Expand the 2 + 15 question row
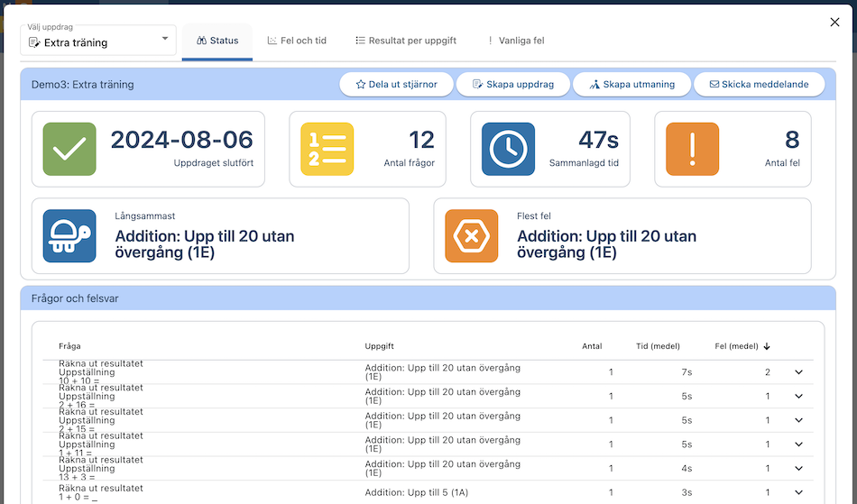The height and width of the screenshot is (504, 857). click(798, 420)
